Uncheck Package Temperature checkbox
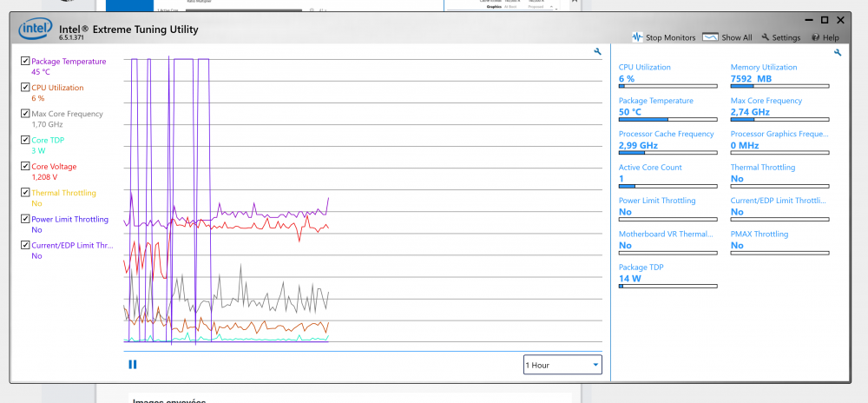The image size is (868, 403). (25, 61)
